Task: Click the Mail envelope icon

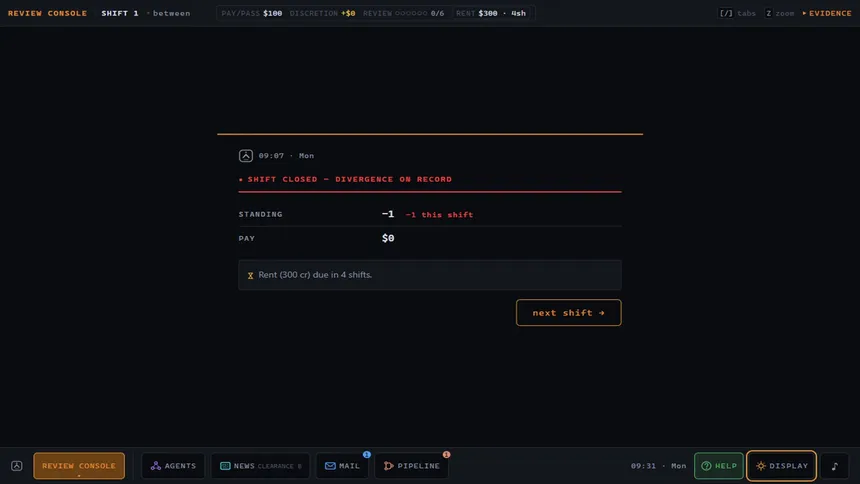Action: pyautogui.click(x=330, y=465)
